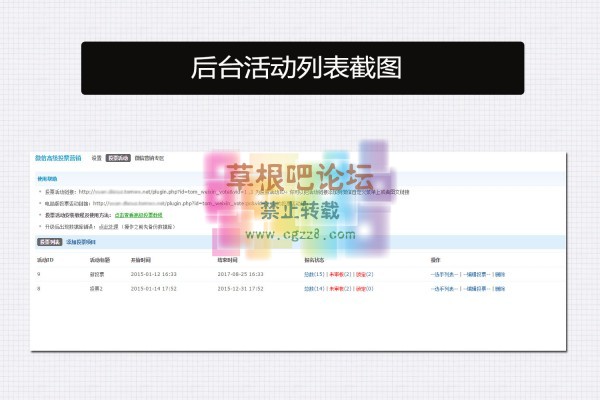
Task: Click the 操作 column header
Action: pyautogui.click(x=435, y=260)
